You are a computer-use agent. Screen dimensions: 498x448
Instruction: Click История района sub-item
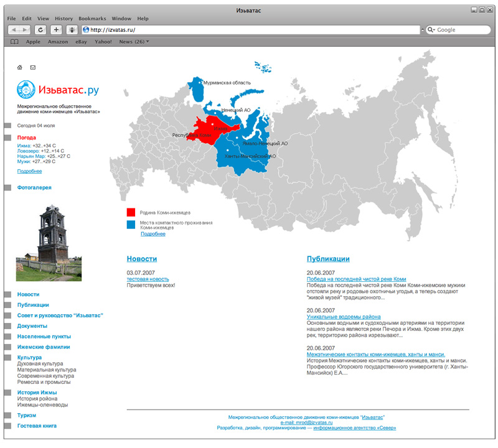tap(37, 399)
